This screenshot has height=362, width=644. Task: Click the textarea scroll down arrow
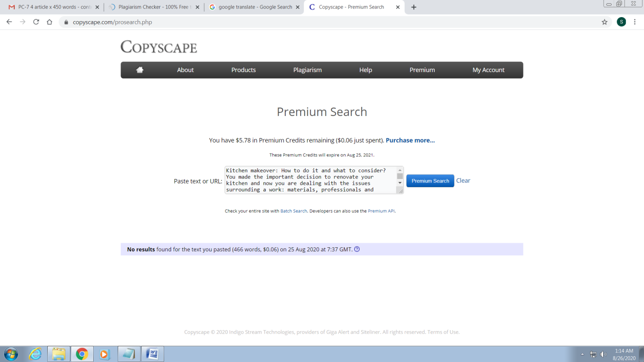pyautogui.click(x=400, y=183)
